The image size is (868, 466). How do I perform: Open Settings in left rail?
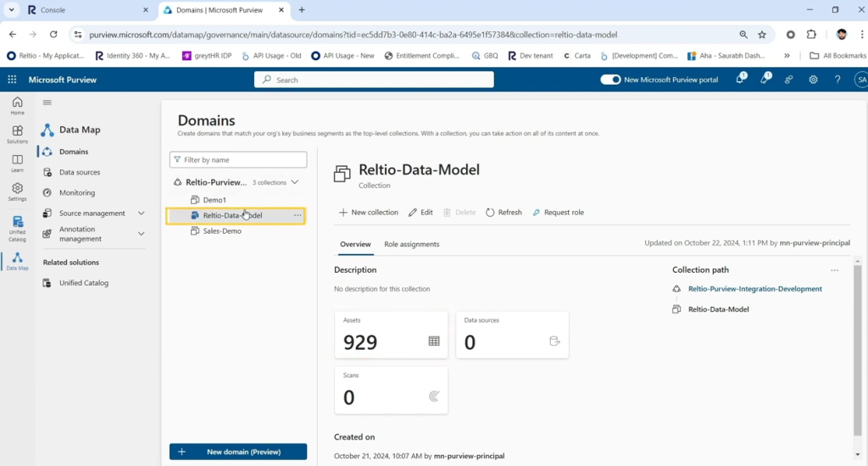pos(17,192)
